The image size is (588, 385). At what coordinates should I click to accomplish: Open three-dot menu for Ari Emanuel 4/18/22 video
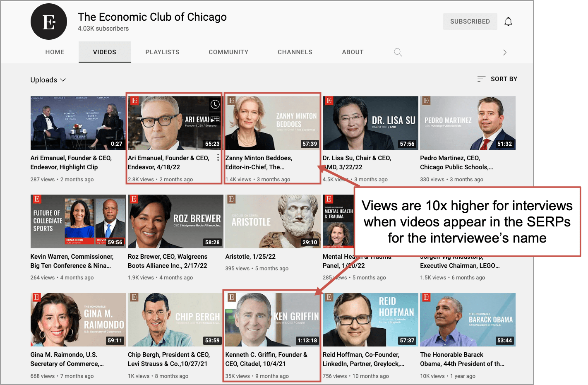point(218,158)
